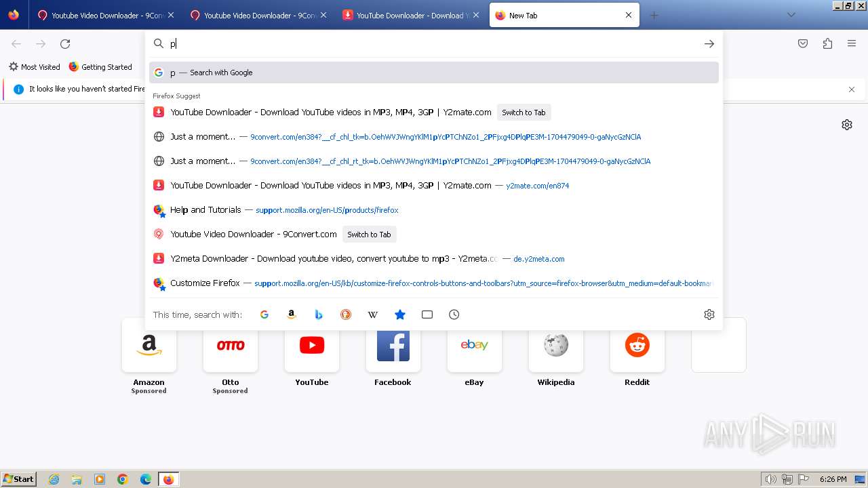This screenshot has height=488, width=868.
Task: Dismiss the notification bar
Action: (x=852, y=89)
